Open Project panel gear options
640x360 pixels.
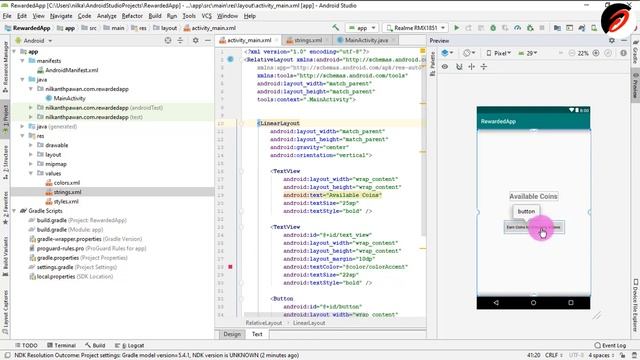coord(196,40)
